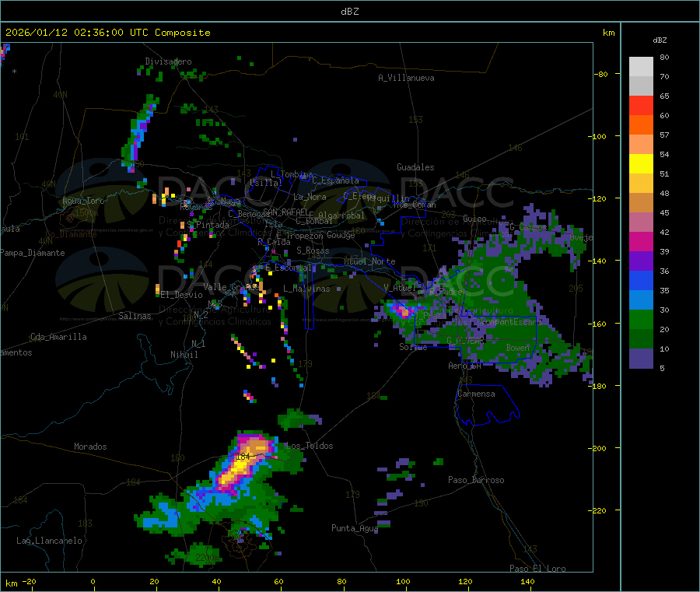700x592 pixels.
Task: Click the blue 35 dBZ legend swatch
Action: [641, 280]
